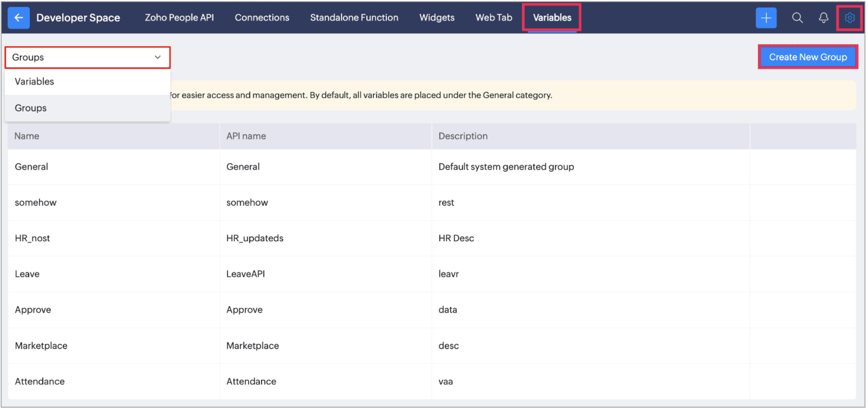Image resolution: width=868 pixels, height=410 pixels.
Task: Click the Name column header
Action: pyautogui.click(x=27, y=136)
